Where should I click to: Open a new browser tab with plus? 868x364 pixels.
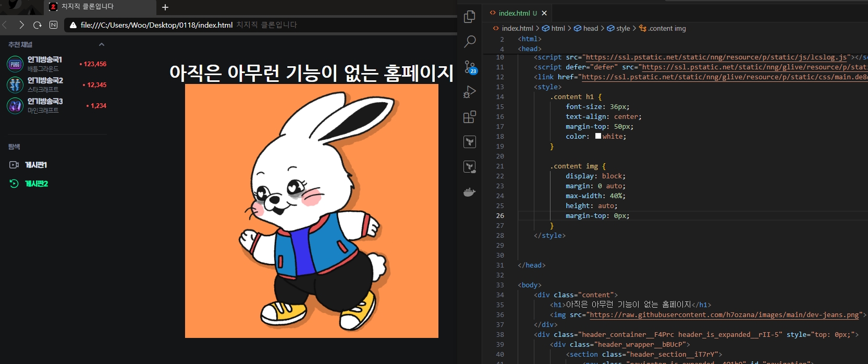165,7
